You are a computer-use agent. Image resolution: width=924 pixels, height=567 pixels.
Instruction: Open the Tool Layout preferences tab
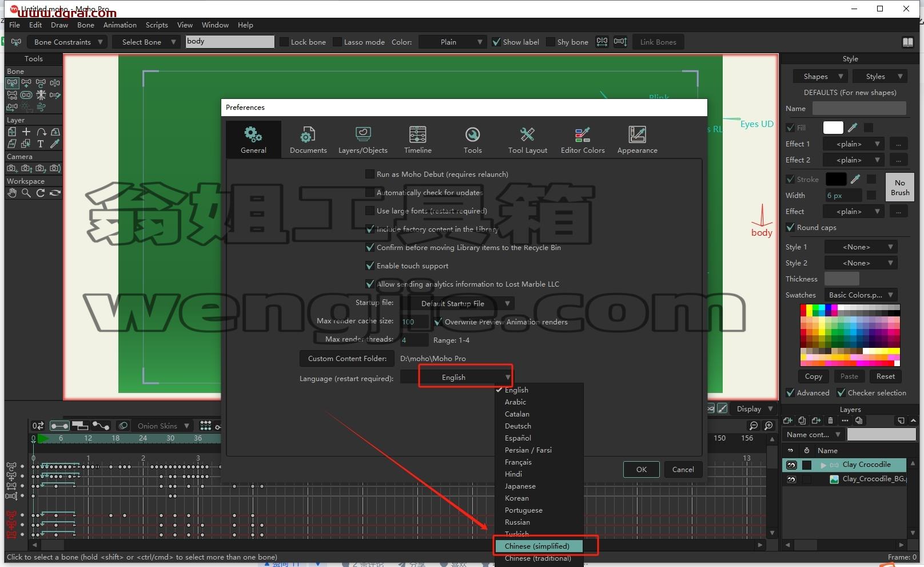[527, 140]
